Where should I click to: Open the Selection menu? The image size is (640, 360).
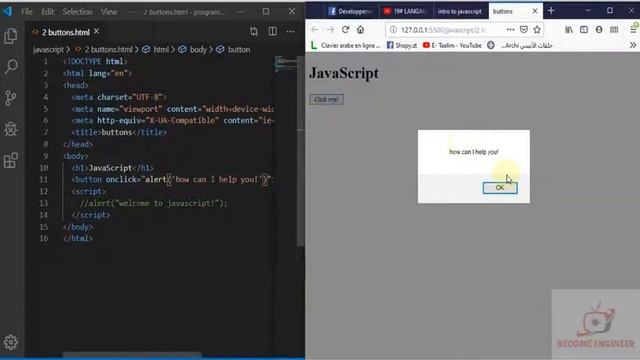[77, 12]
